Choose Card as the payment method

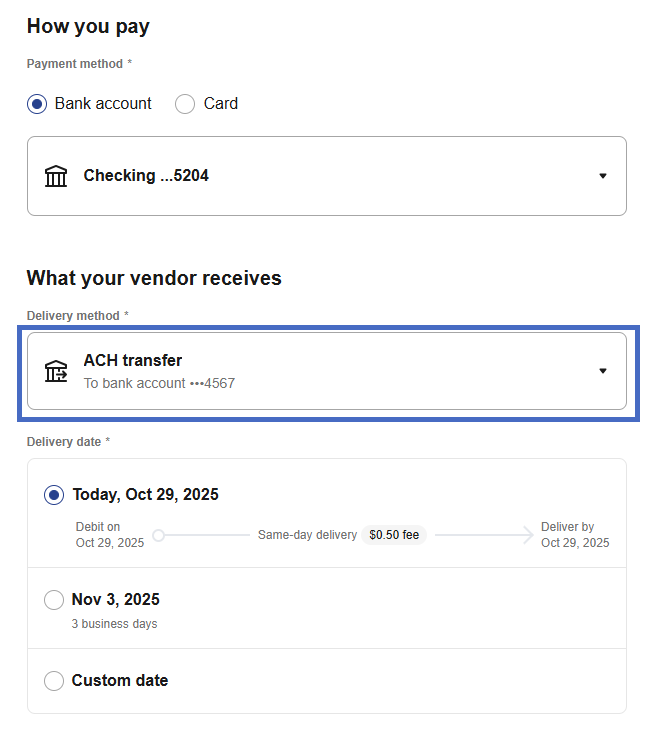coord(185,104)
